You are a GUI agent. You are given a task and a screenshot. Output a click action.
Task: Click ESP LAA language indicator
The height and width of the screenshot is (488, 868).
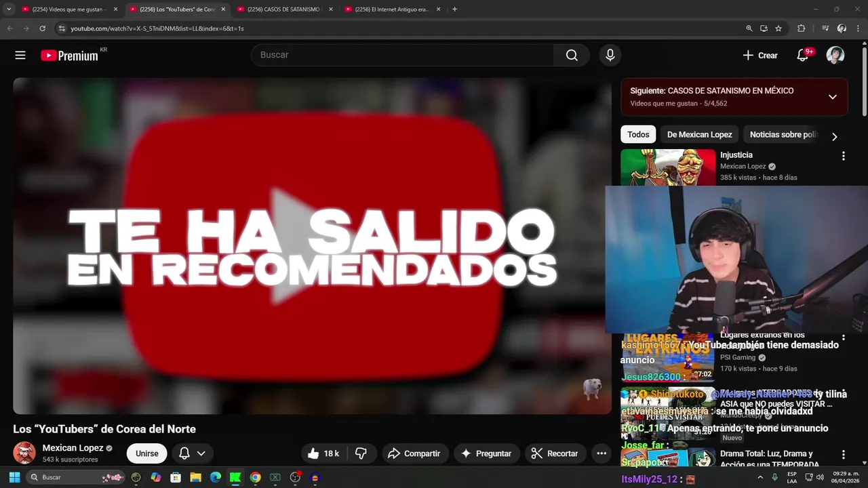(x=792, y=477)
